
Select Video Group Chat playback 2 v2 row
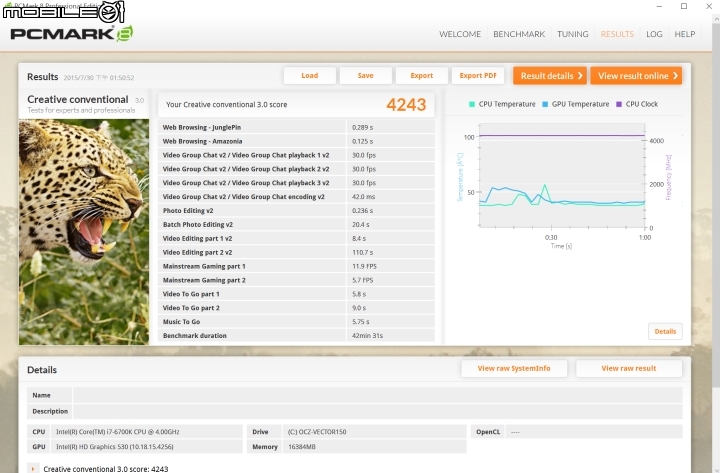point(296,169)
